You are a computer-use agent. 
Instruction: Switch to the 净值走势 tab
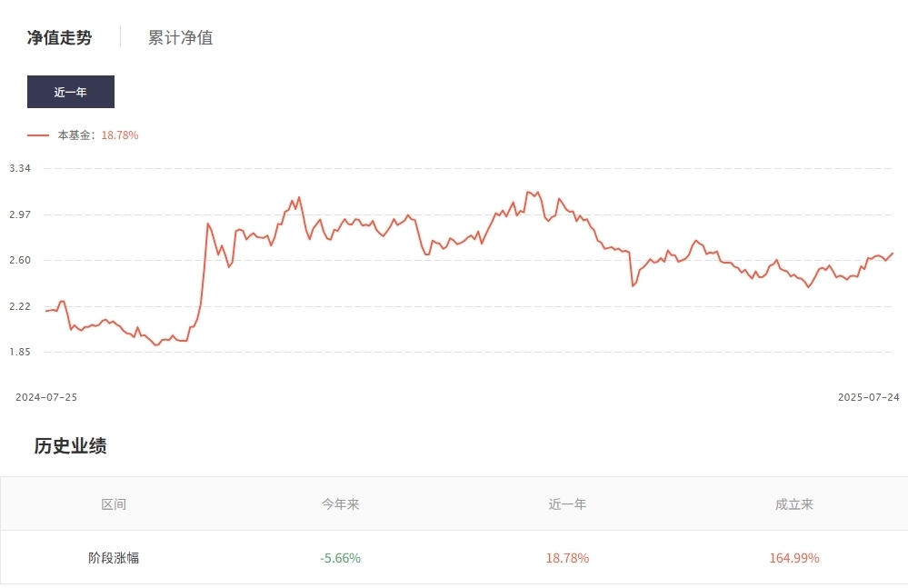pos(59,38)
